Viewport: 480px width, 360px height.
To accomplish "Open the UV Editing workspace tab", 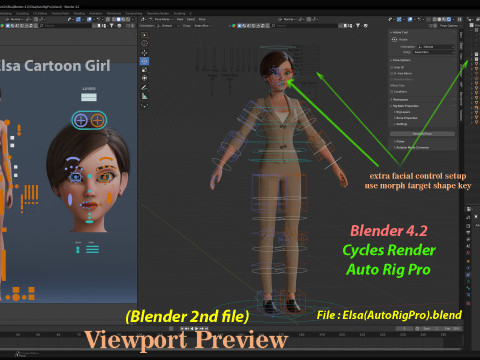I will 40,13.
